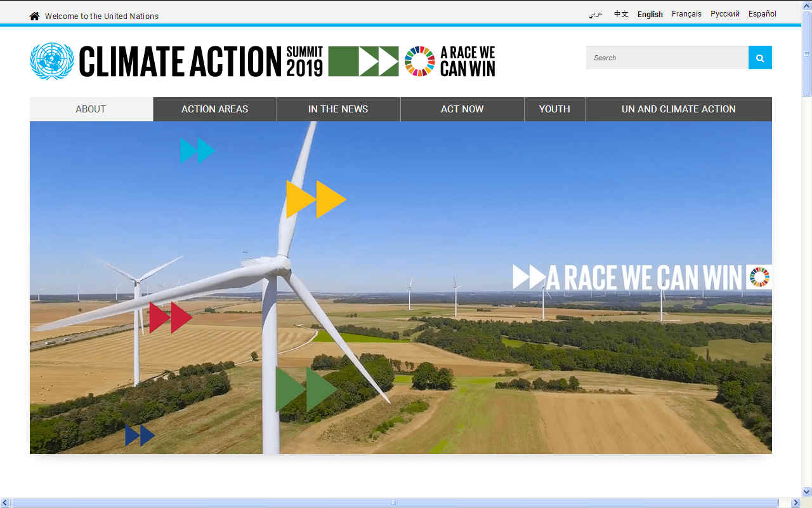This screenshot has height=508, width=812.
Task: Click the green fast-forward arrows banner in header
Action: tap(363, 61)
